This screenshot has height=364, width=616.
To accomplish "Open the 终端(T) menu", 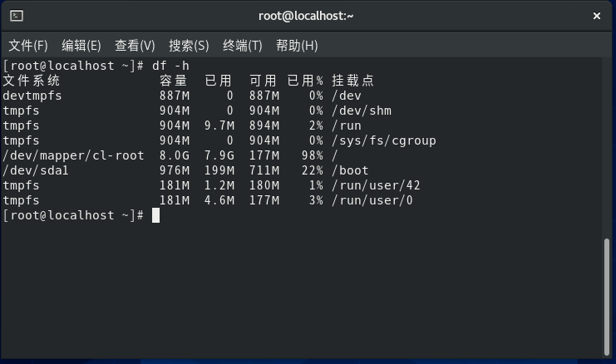I will (243, 46).
